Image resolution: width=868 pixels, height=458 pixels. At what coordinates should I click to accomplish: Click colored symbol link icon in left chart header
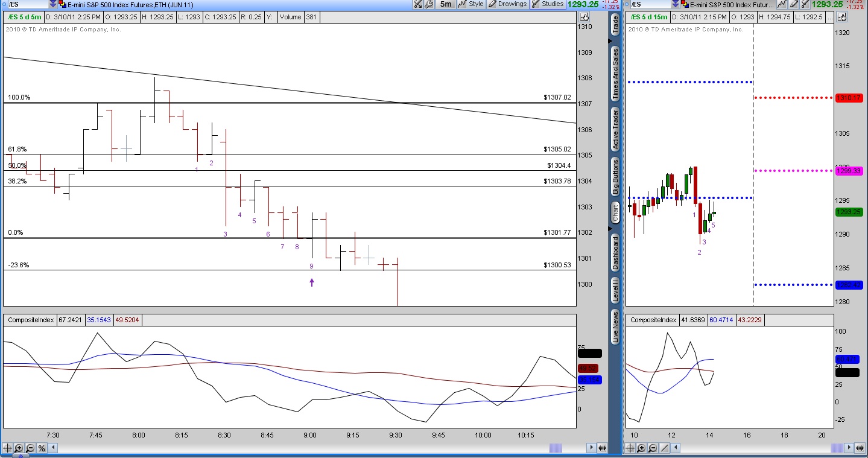click(62, 4)
